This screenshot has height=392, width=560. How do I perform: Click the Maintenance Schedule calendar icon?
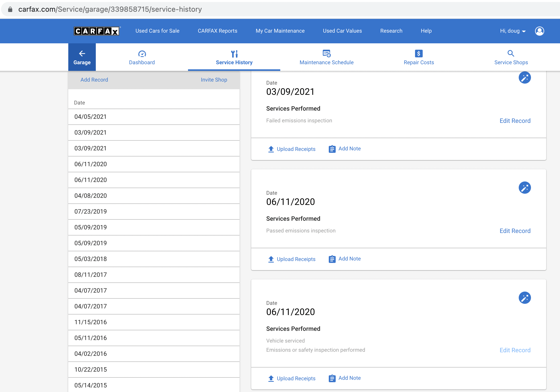coord(327,54)
